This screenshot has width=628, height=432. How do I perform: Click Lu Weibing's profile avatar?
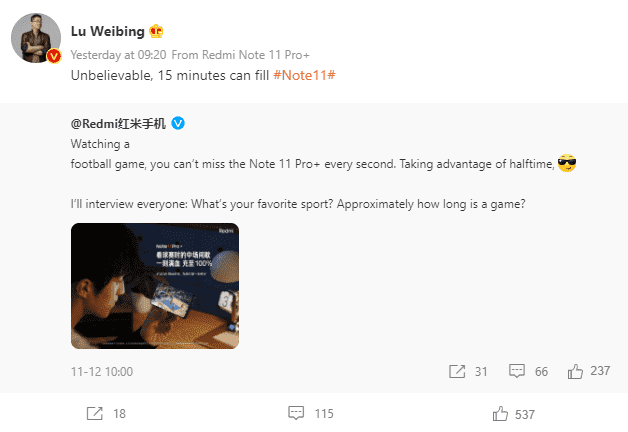pyautogui.click(x=35, y=38)
